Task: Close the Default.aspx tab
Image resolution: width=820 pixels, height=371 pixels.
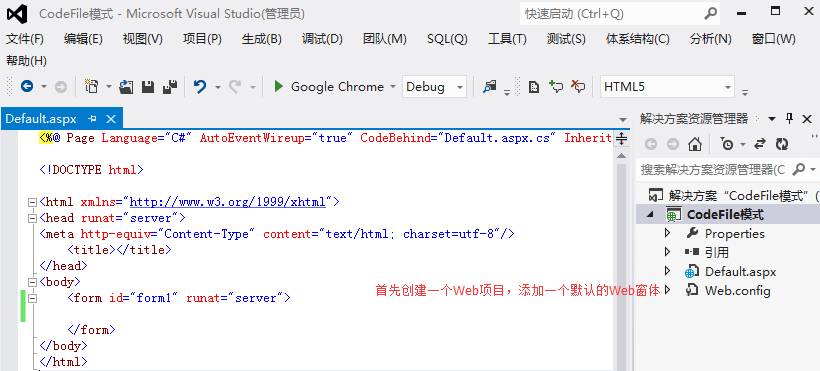Action: point(111,119)
